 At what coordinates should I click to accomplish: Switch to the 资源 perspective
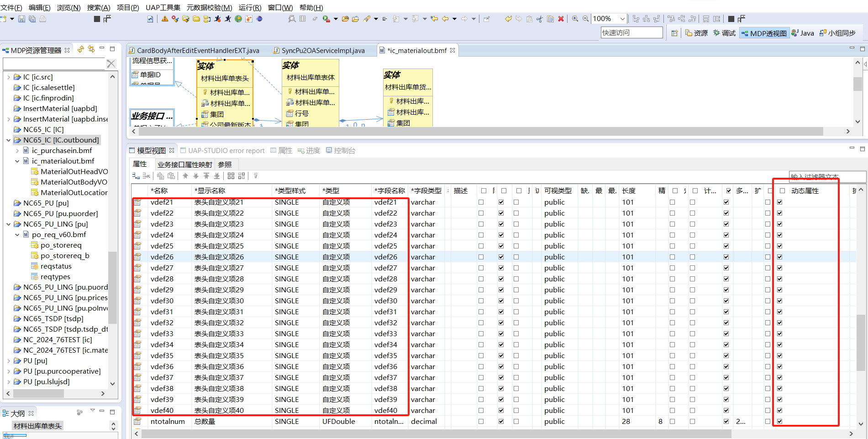pyautogui.click(x=697, y=33)
